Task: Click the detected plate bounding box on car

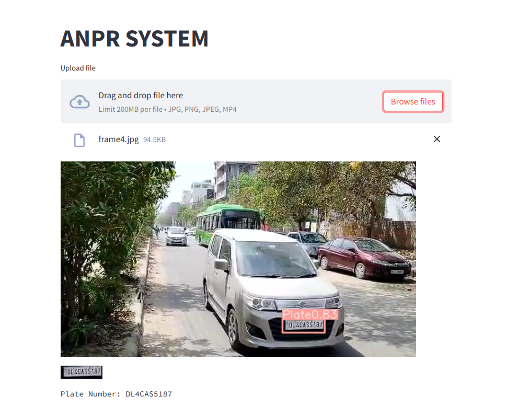Action: tap(304, 326)
